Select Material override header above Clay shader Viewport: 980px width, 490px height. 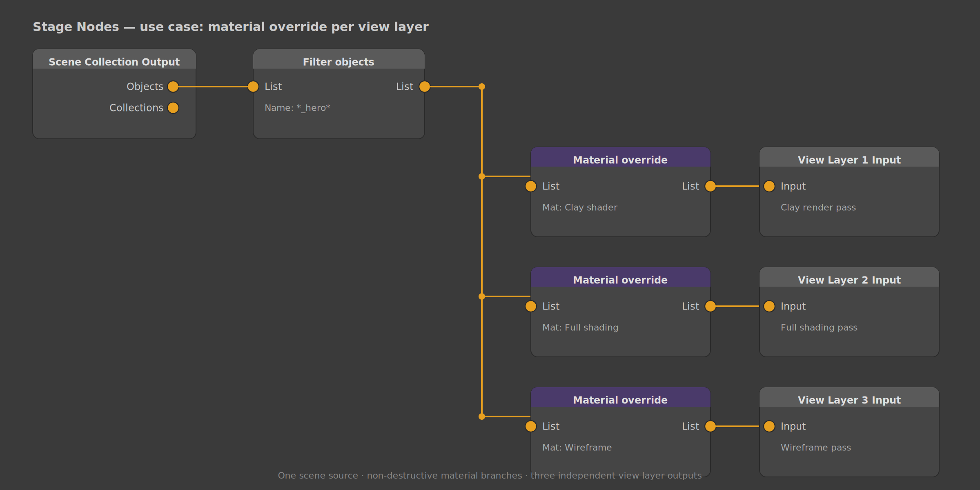pos(621,157)
